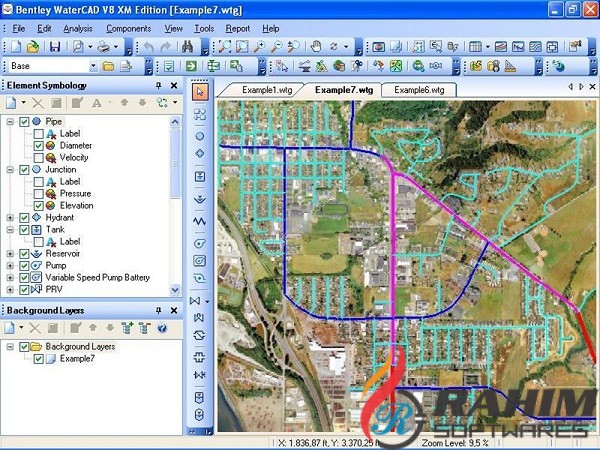Collapse the Junction tree node
The image size is (600, 450).
click(10, 170)
